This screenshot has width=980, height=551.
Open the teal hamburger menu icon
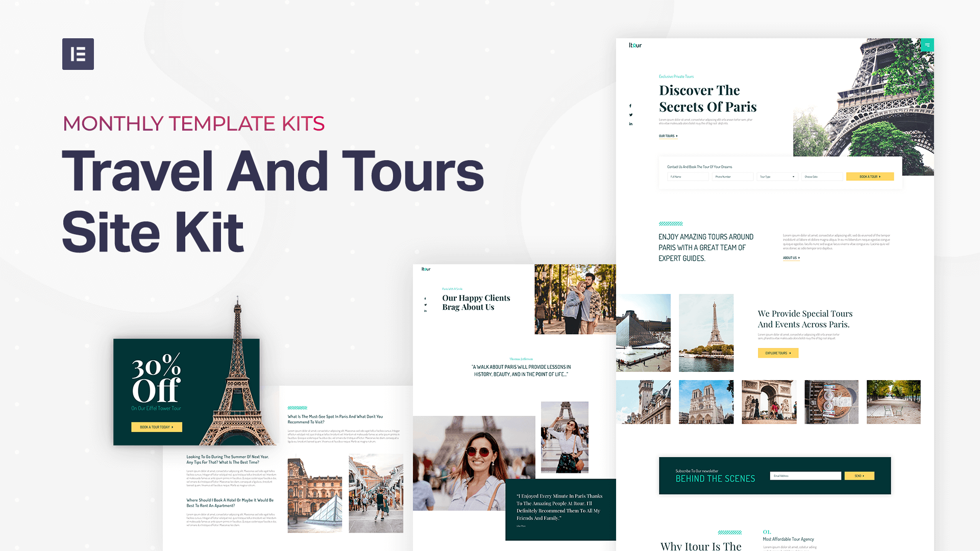927,45
